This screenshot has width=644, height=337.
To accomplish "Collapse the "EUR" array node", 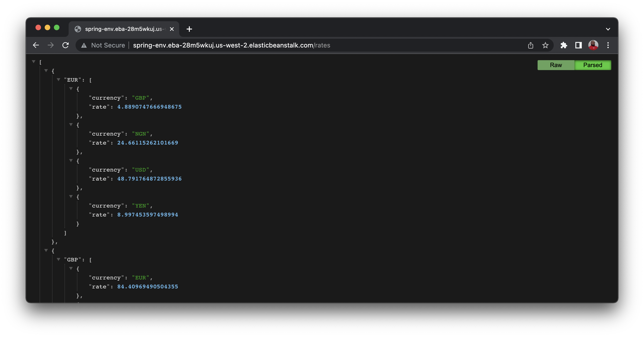I will 59,80.
